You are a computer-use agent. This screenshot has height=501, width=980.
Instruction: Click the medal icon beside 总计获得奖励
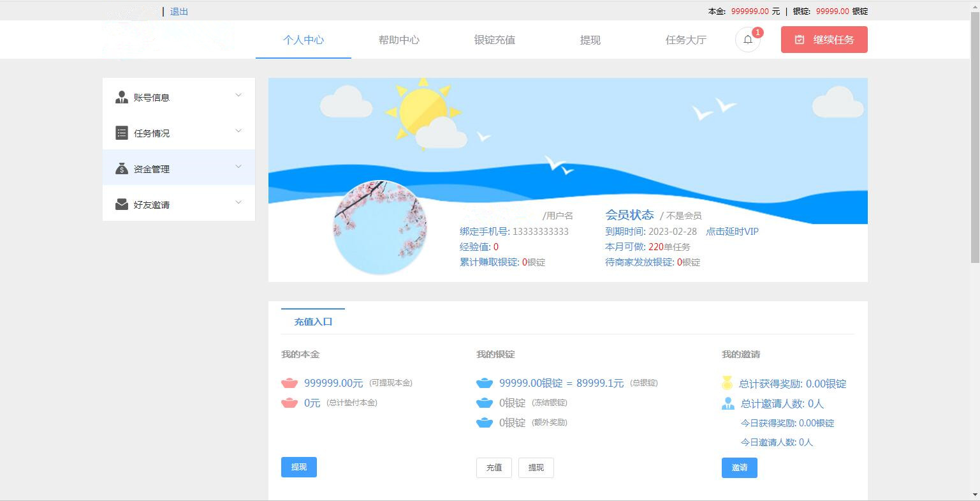coord(728,383)
